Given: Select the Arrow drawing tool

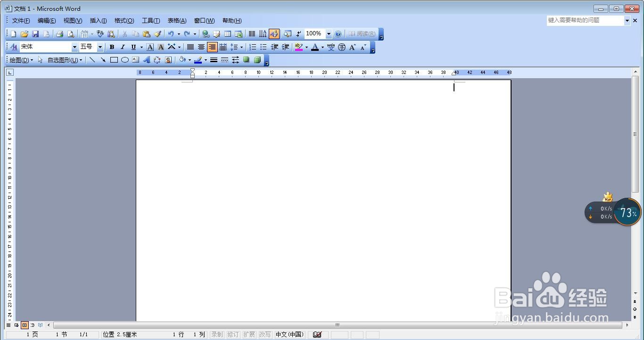Looking at the screenshot, I should (103, 60).
